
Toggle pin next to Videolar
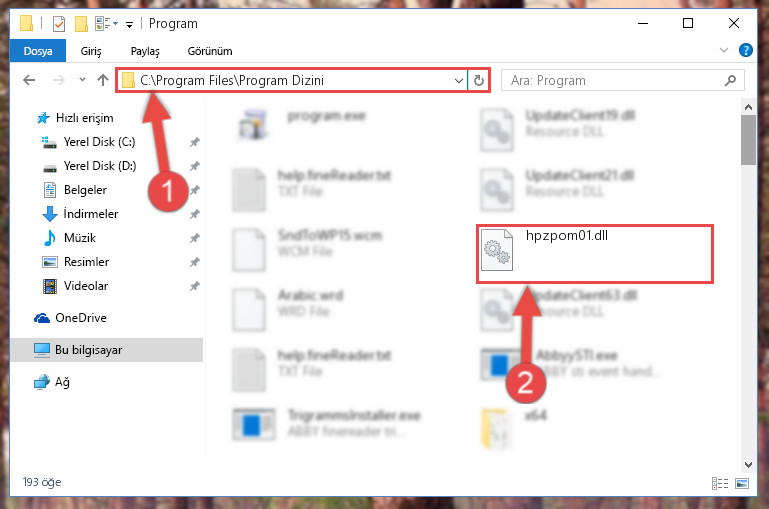point(195,286)
